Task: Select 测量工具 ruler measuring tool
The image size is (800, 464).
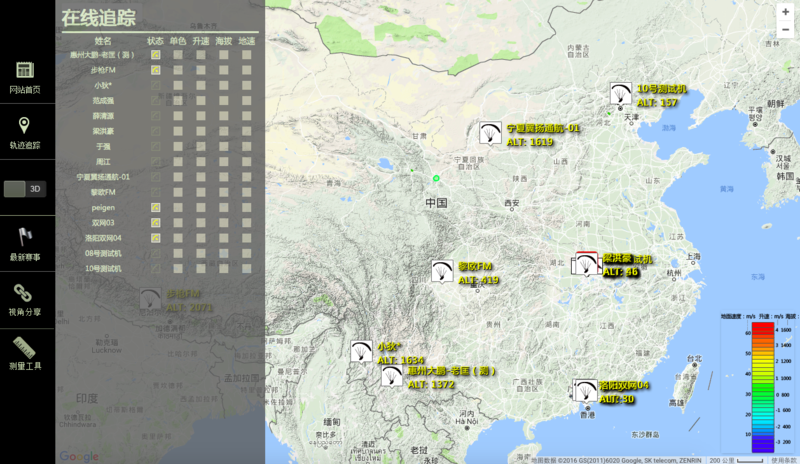Action: pyautogui.click(x=24, y=348)
